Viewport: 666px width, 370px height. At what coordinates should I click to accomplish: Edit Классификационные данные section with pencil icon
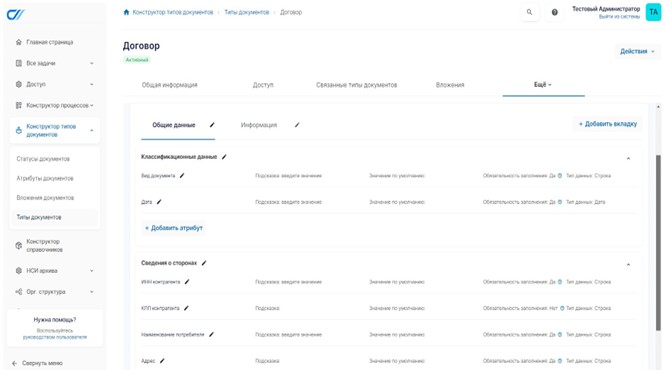pos(224,157)
